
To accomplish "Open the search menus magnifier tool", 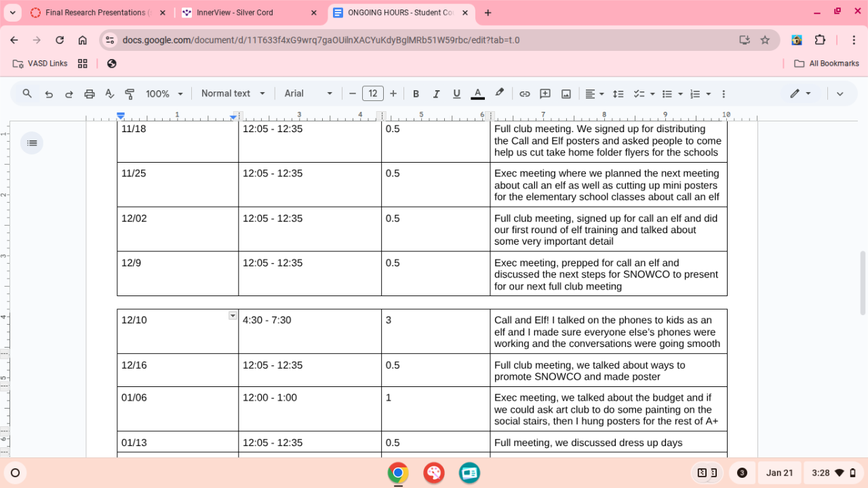I will [27, 94].
